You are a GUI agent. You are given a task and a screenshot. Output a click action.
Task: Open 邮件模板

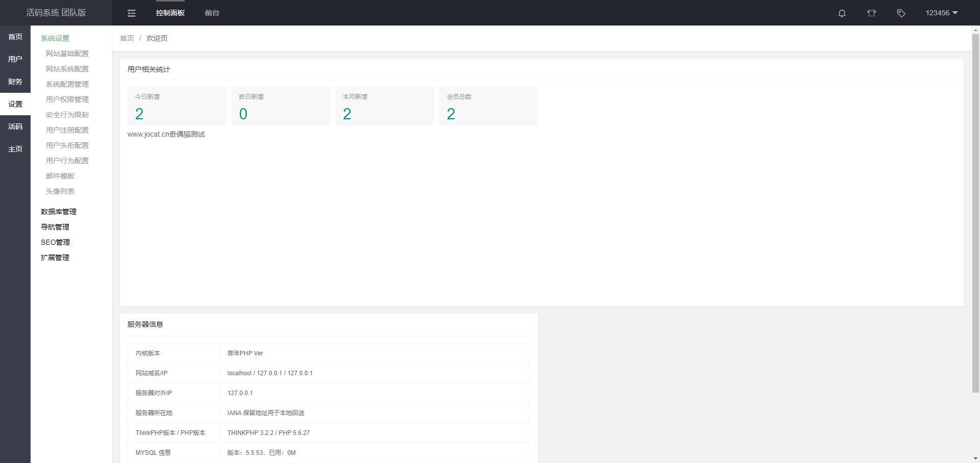(60, 176)
